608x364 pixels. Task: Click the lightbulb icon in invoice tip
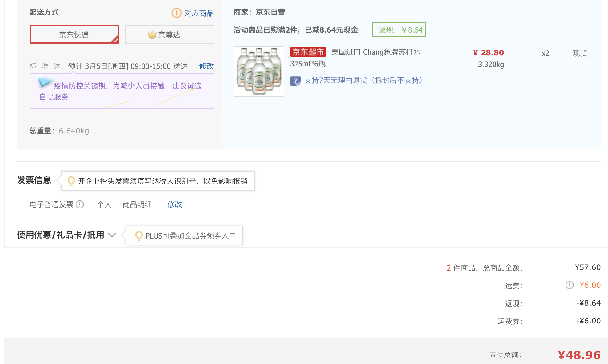tap(71, 181)
